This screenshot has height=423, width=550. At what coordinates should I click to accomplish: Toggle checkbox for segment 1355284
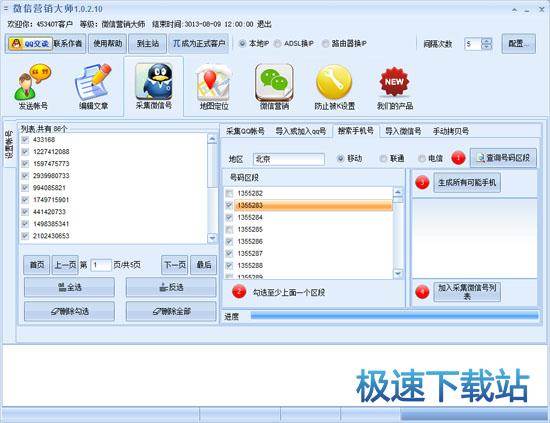[x=229, y=217]
